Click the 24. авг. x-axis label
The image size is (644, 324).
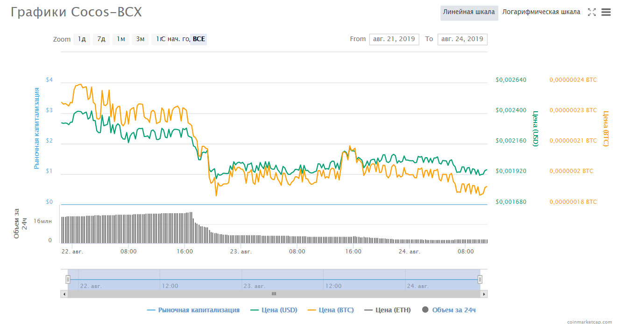(x=410, y=252)
